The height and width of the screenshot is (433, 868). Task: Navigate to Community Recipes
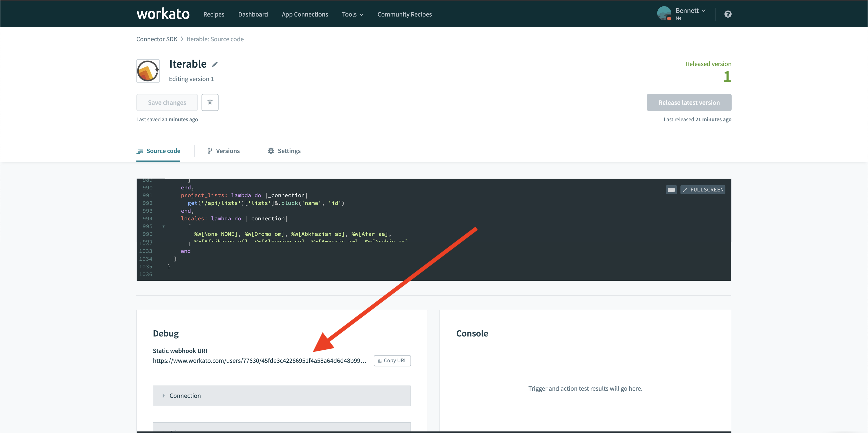[404, 14]
